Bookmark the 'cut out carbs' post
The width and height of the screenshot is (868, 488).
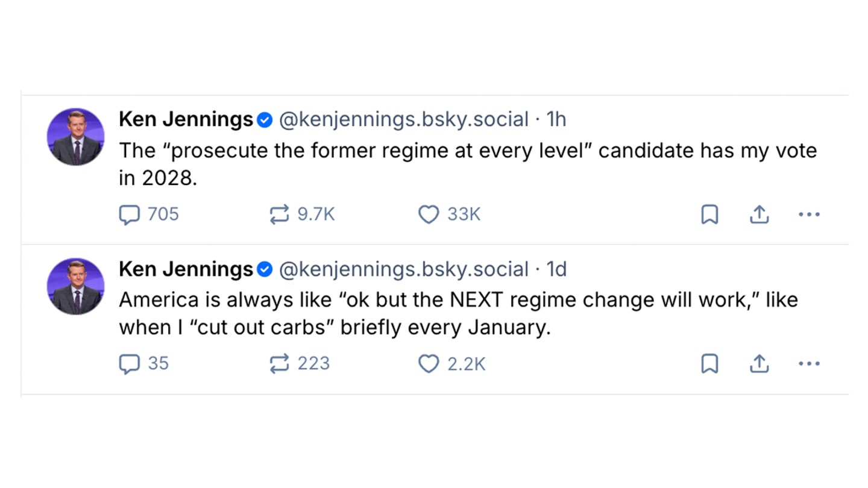point(709,364)
